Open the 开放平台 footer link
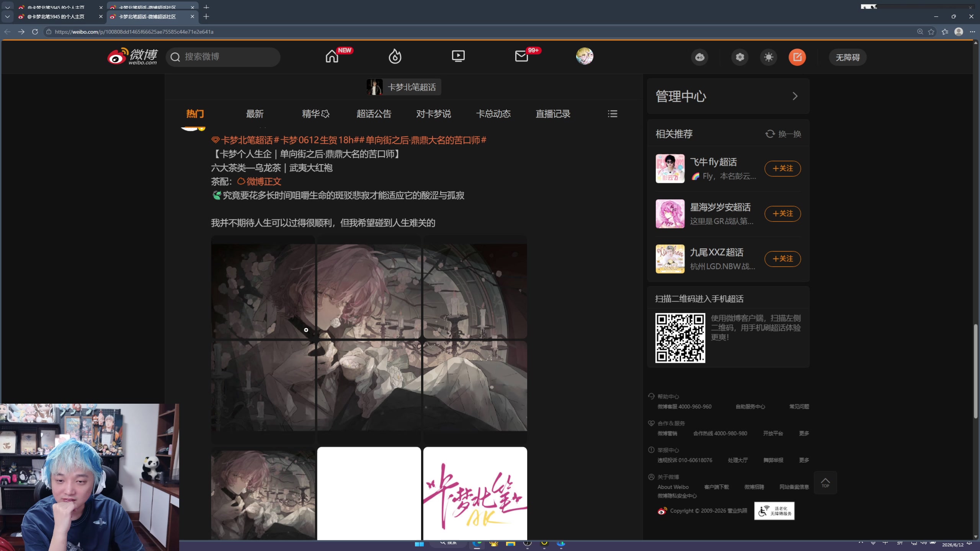The width and height of the screenshot is (980, 551). 773,433
